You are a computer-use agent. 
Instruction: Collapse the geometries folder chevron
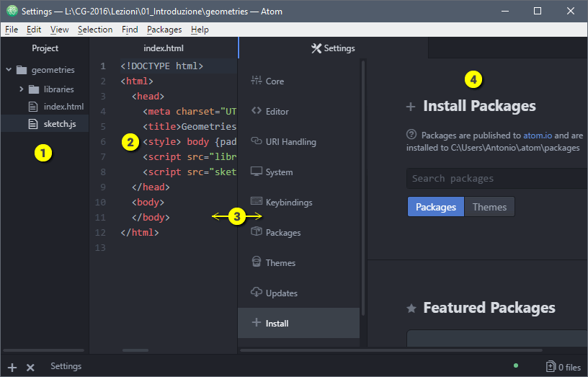(9, 70)
